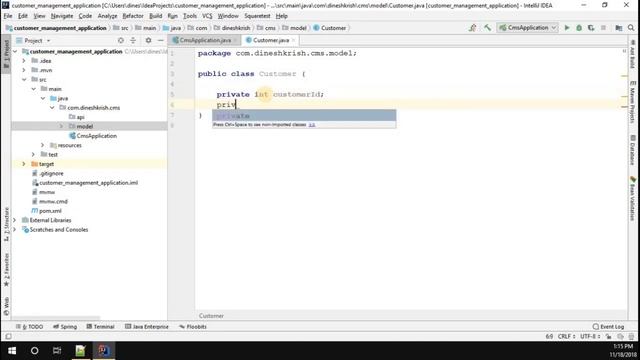The width and height of the screenshot is (640, 360).
Task: Expand the target folder
Action: (x=24, y=164)
